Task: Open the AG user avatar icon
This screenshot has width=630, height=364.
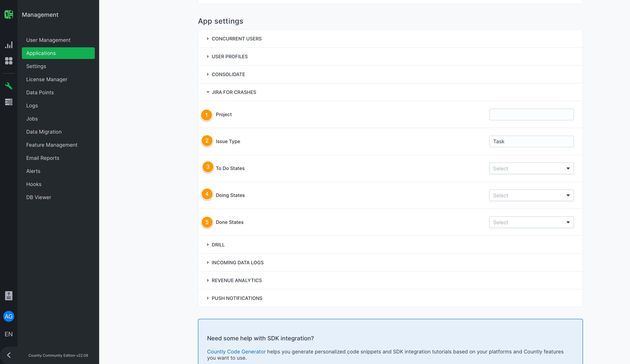Action: [x=9, y=316]
